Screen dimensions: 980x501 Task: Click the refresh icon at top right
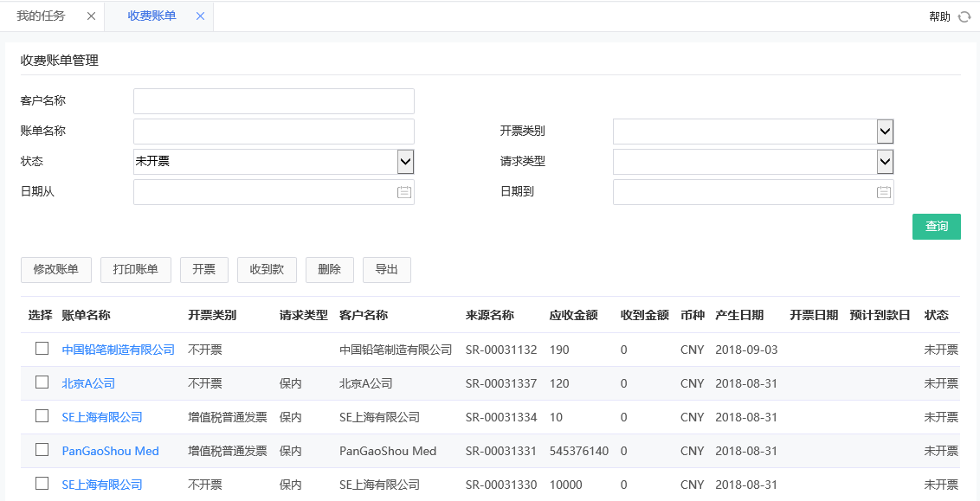click(x=964, y=16)
